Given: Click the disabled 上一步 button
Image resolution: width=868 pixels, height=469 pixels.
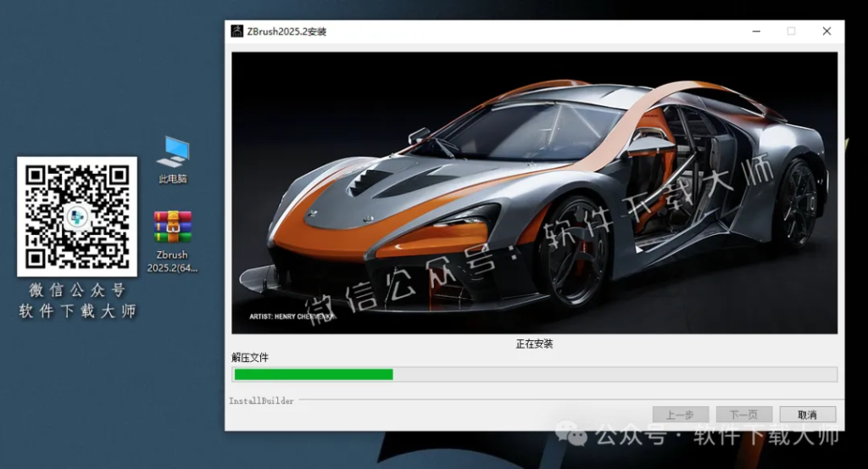Looking at the screenshot, I should (681, 415).
